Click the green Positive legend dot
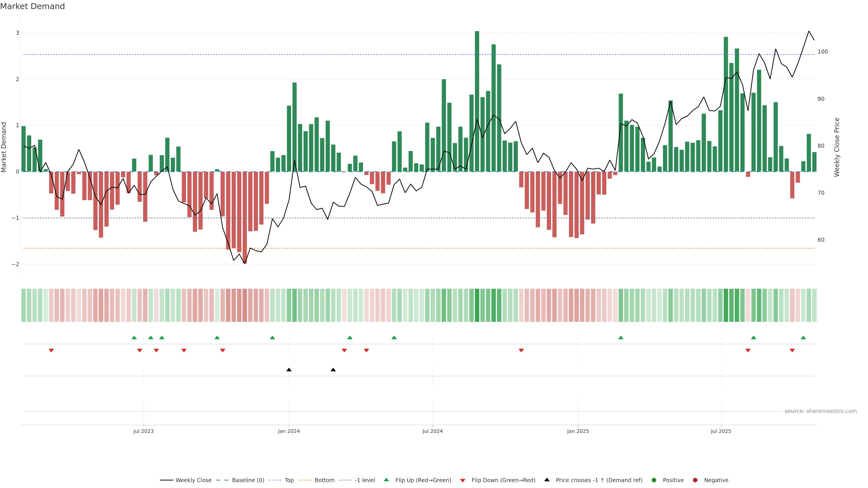 point(654,480)
